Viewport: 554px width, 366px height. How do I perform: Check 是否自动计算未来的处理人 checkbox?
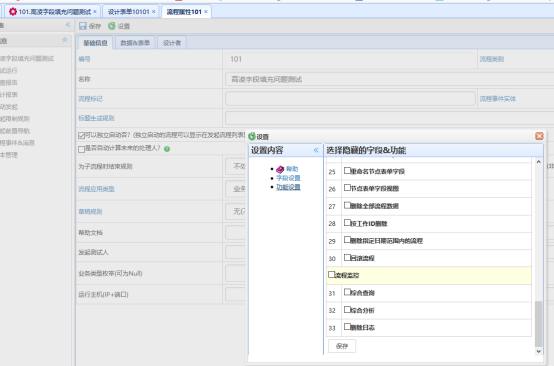pyautogui.click(x=82, y=149)
